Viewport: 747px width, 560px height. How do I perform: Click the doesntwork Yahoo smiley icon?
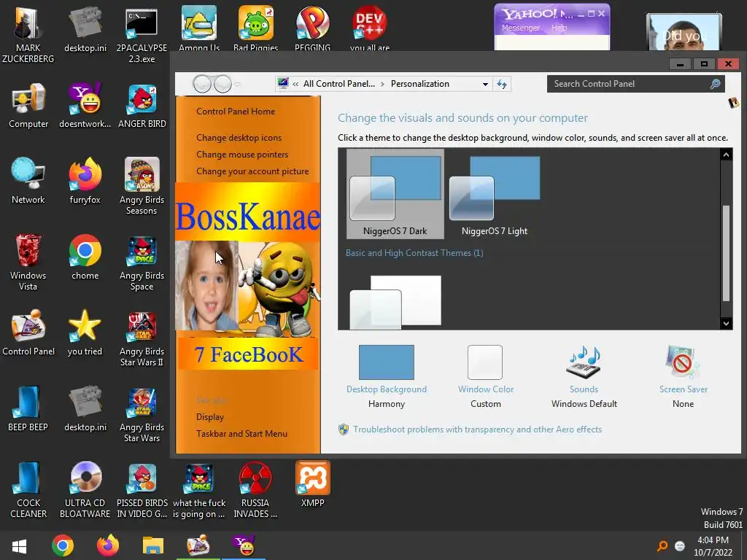(85, 106)
